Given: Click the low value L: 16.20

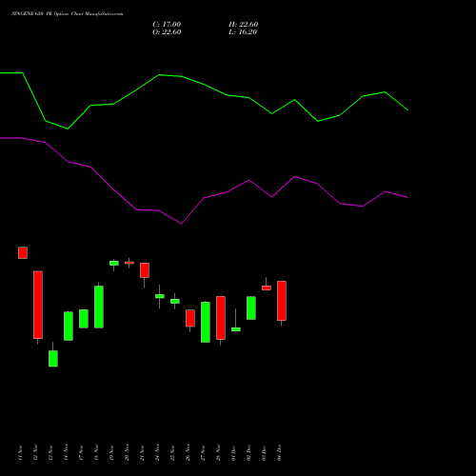Looking at the screenshot, I should (243, 32).
